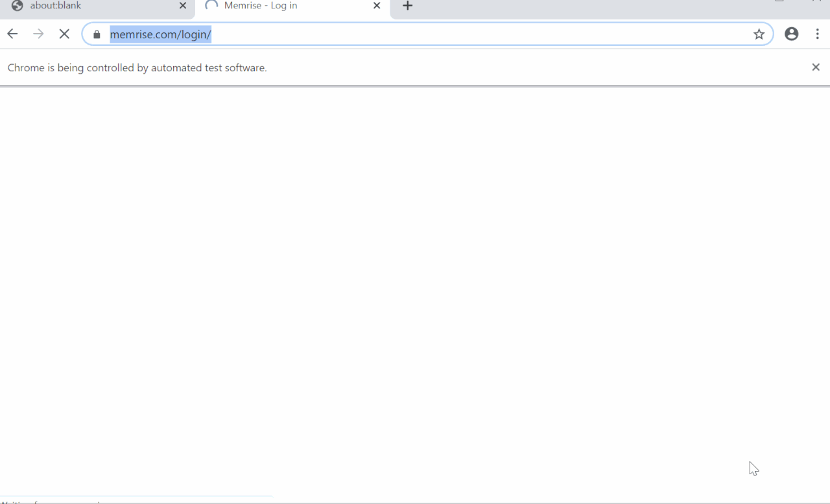This screenshot has width=830, height=504.
Task: Open a new tab
Action: (407, 6)
